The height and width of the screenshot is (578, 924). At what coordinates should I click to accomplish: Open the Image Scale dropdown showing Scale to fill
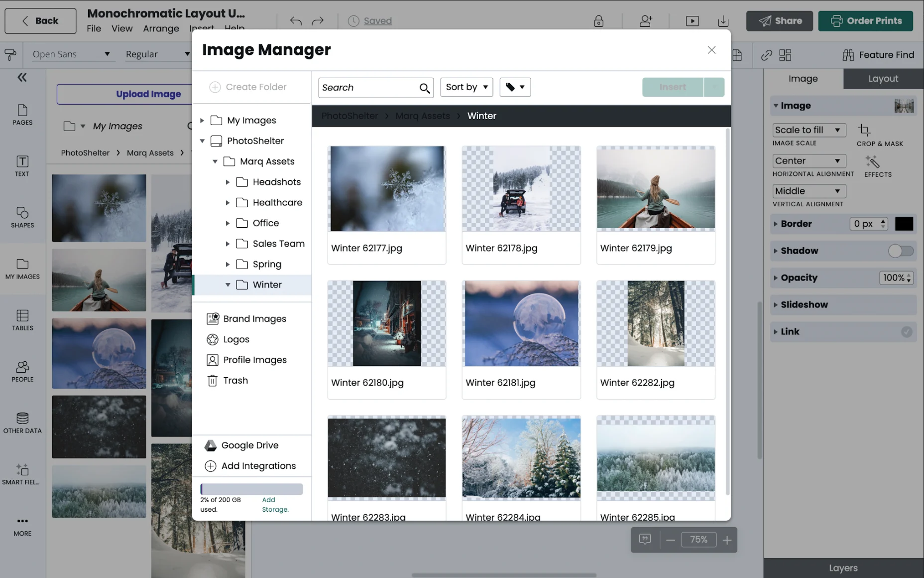(x=808, y=130)
